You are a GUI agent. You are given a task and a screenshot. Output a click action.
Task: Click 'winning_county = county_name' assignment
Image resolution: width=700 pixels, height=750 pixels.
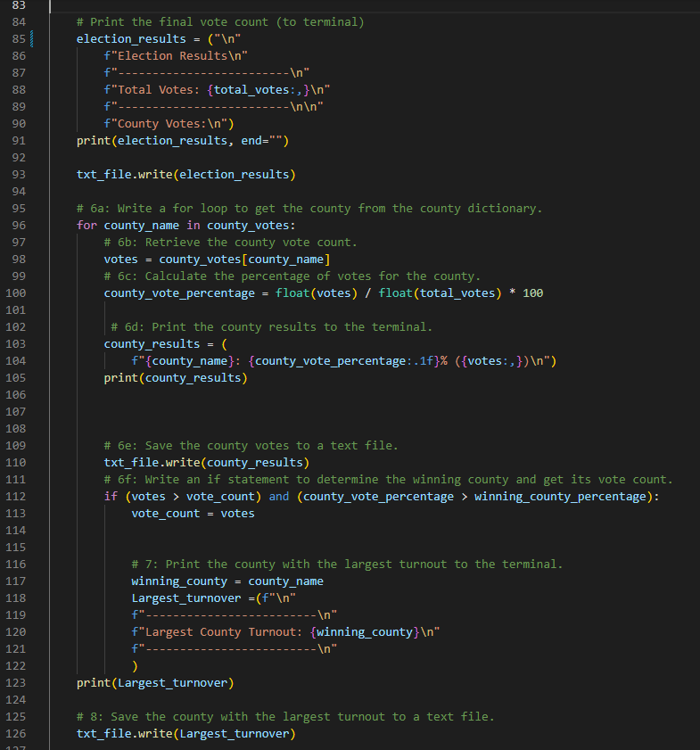point(227,581)
